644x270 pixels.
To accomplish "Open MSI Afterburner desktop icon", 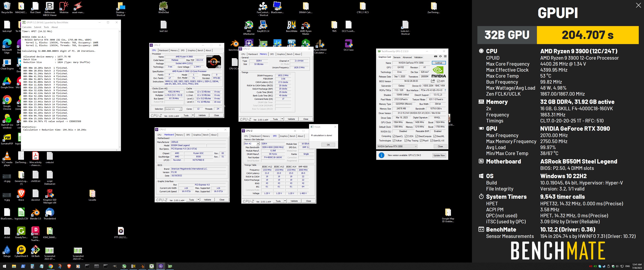I will pyautogui.click(x=249, y=28).
